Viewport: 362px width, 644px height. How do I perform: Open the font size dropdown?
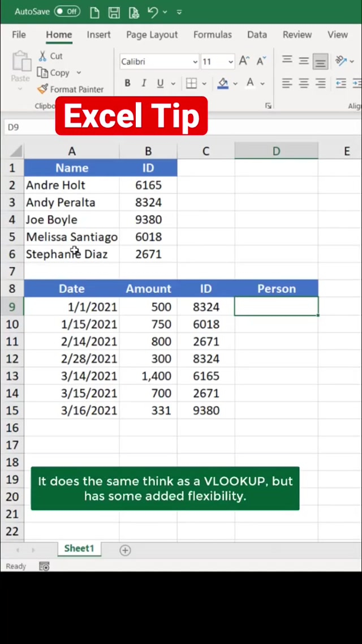click(231, 62)
